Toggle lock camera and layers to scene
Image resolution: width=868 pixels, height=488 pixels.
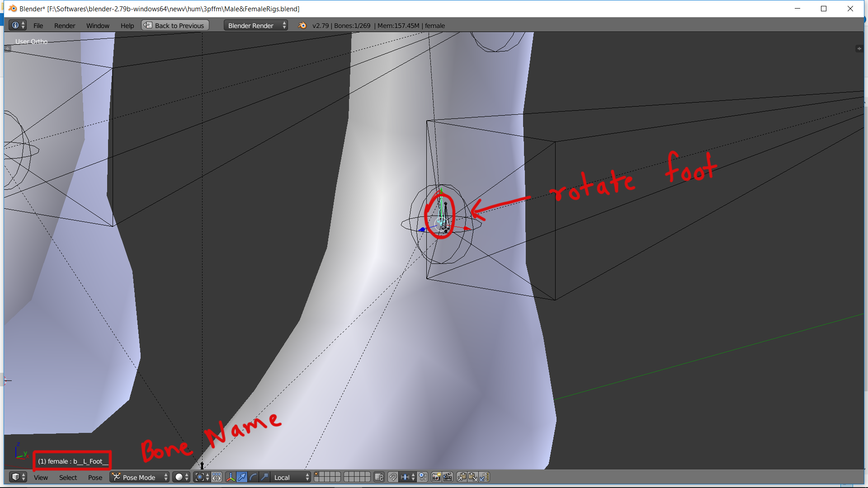tap(379, 477)
